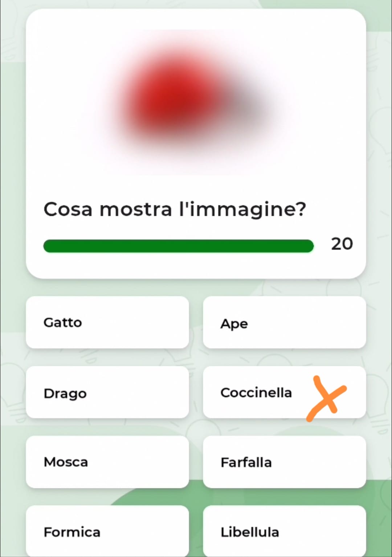Click the word "mostra" in the question

click(x=136, y=210)
